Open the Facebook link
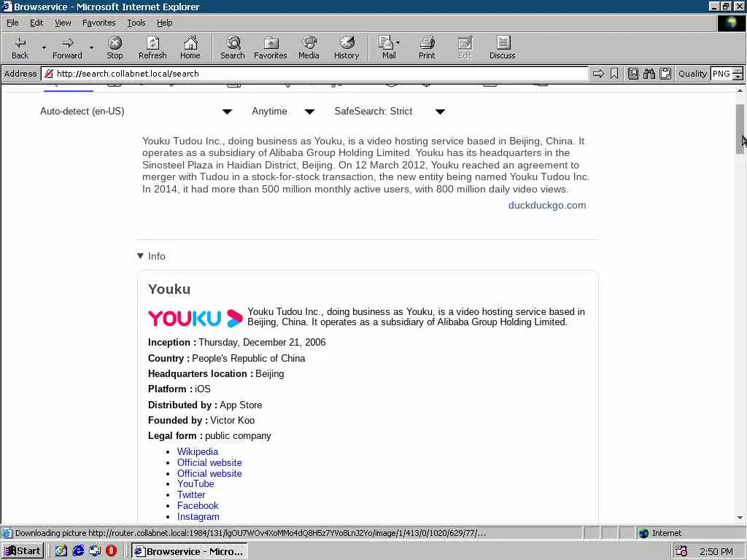Viewport: 747px width, 560px height. pyautogui.click(x=198, y=506)
